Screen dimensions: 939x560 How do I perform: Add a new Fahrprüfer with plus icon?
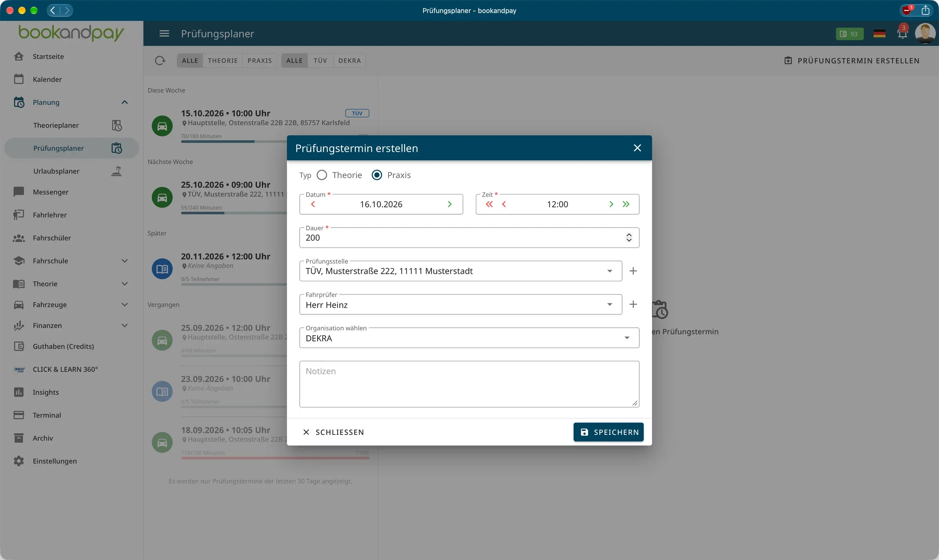633,304
